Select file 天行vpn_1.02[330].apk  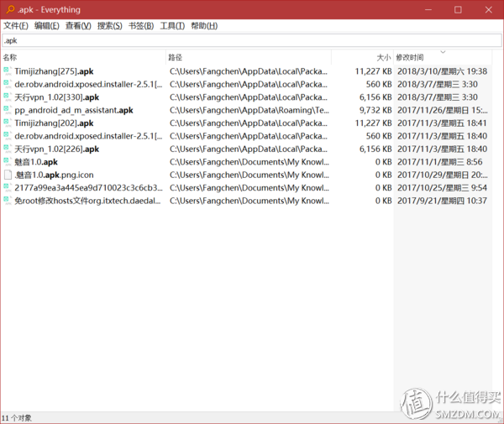coord(57,97)
